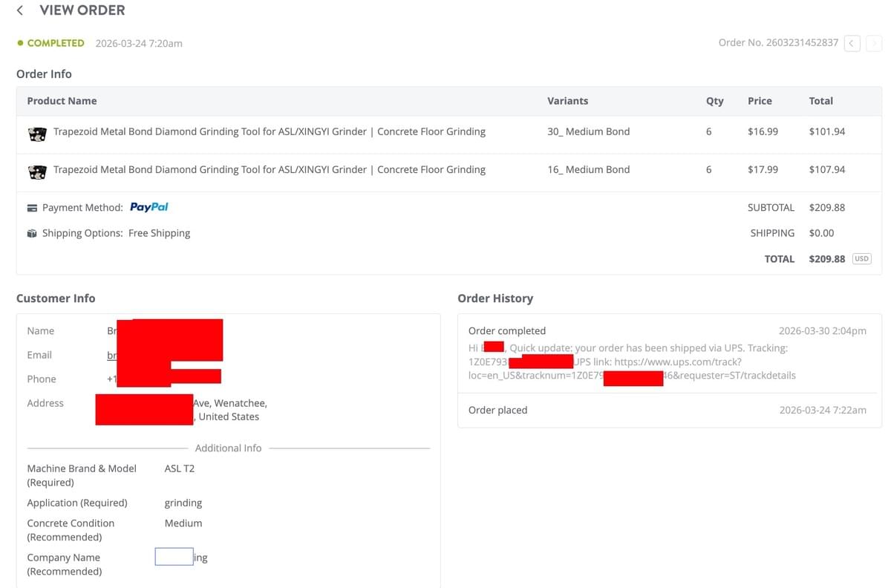
Task: Click the $101.94 total cell
Action: pos(827,131)
